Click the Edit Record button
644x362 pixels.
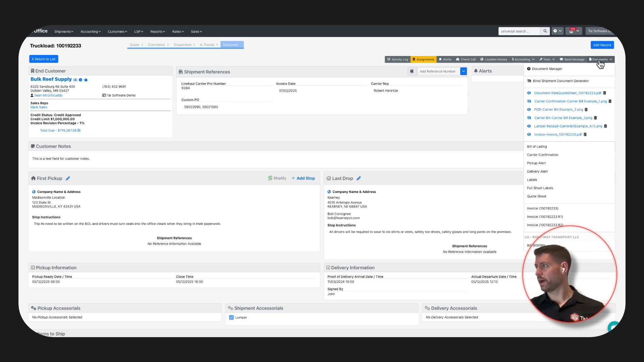[602, 45]
